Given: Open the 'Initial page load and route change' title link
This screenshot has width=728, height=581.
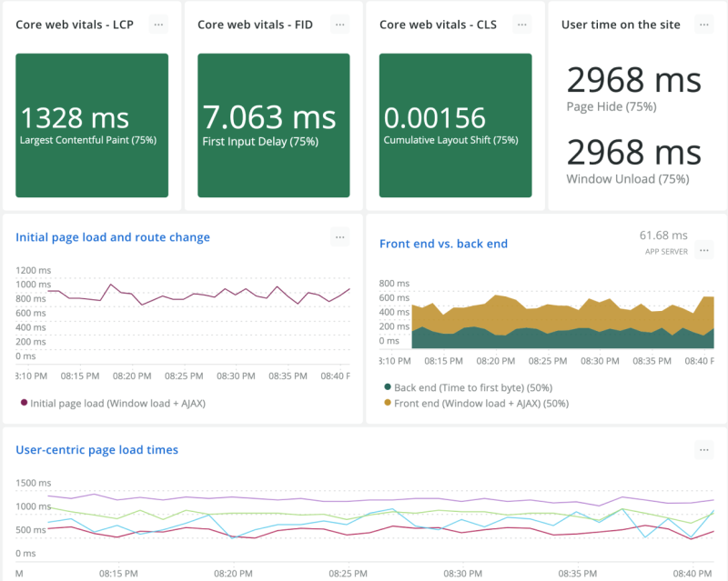Looking at the screenshot, I should click(113, 237).
